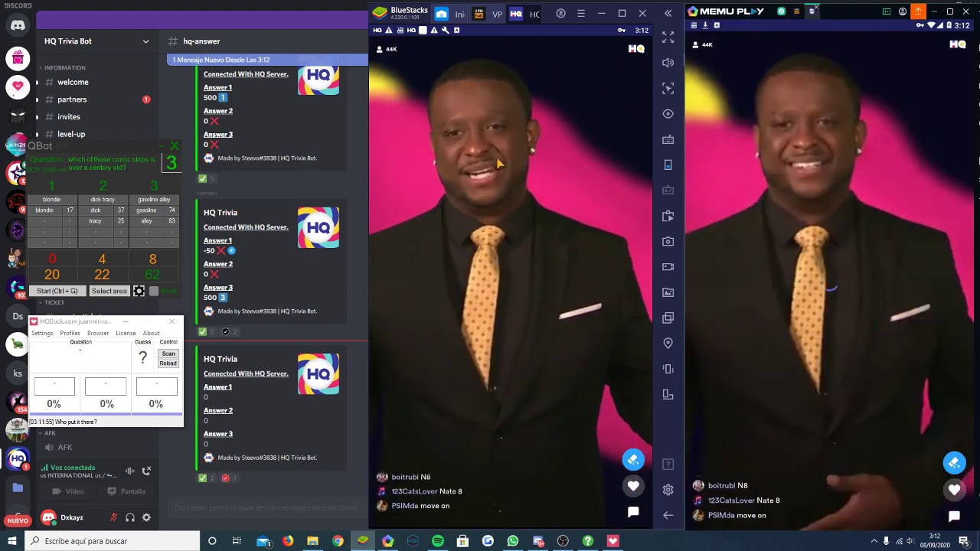This screenshot has width=980, height=551.
Task: Collapse the TICKET channel category
Action: click(x=51, y=302)
